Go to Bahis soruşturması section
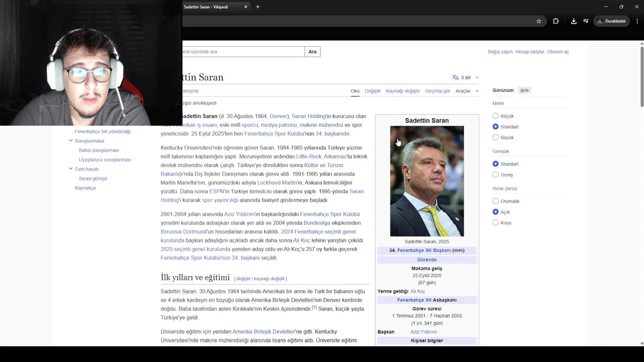The width and height of the screenshot is (644, 362). pos(99,150)
